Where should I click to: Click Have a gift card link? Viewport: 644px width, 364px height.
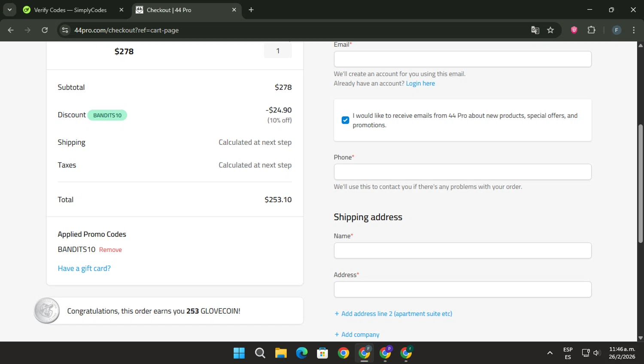tap(84, 268)
